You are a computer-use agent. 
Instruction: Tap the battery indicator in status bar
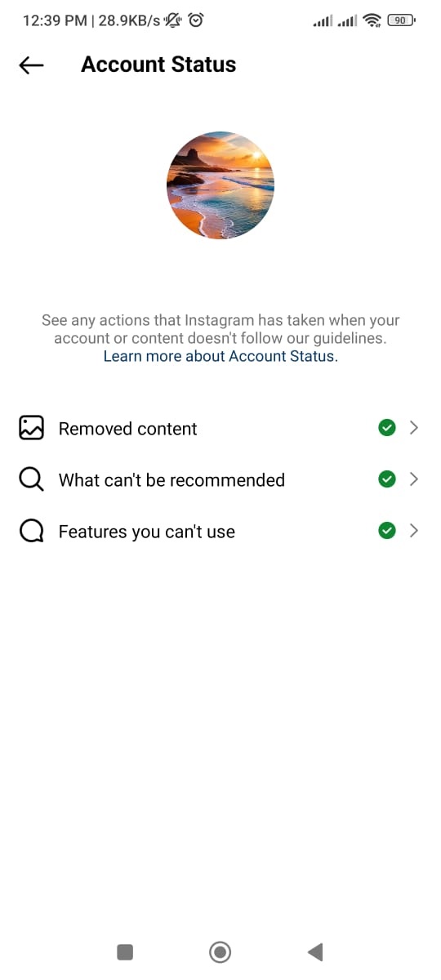(399, 20)
